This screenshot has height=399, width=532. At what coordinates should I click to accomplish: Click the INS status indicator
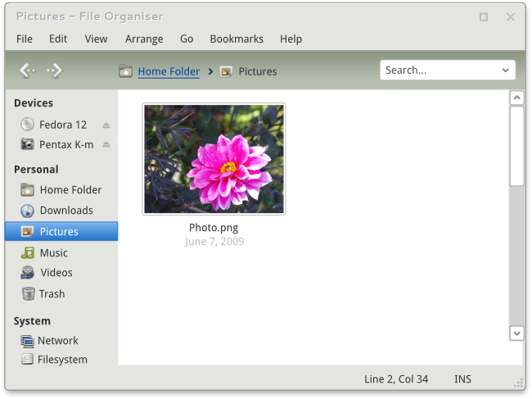click(x=462, y=379)
